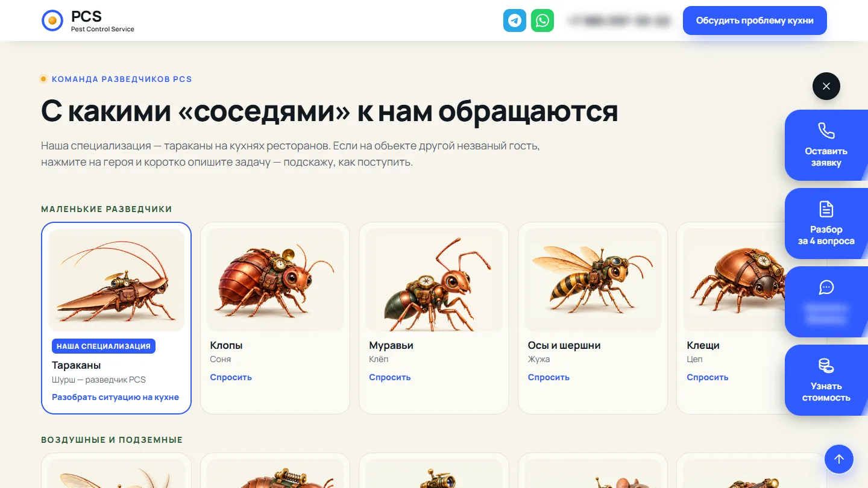Select the bedbug illustration for Клопы
Screen dimensions: 868x488
[x=275, y=280]
